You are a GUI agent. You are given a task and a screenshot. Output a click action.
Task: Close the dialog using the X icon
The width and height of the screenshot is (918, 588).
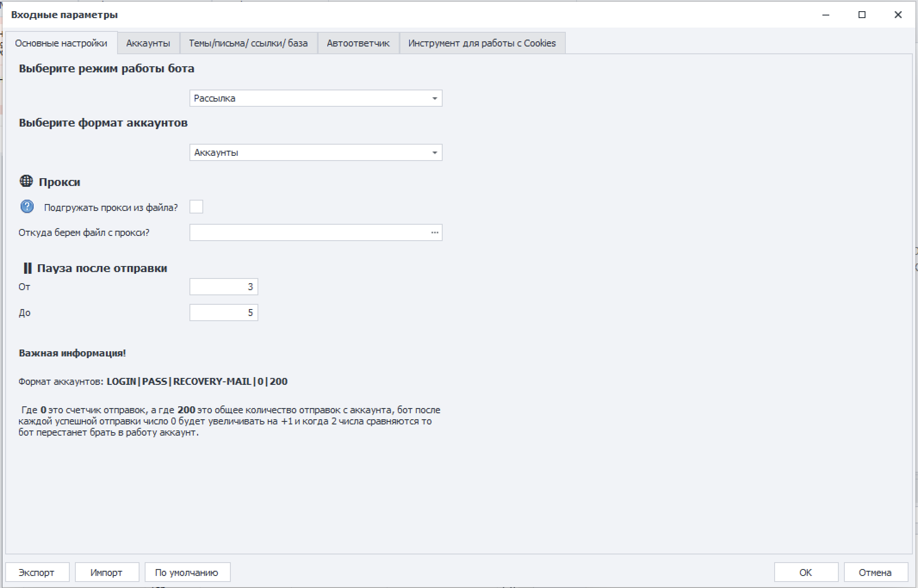(x=898, y=15)
